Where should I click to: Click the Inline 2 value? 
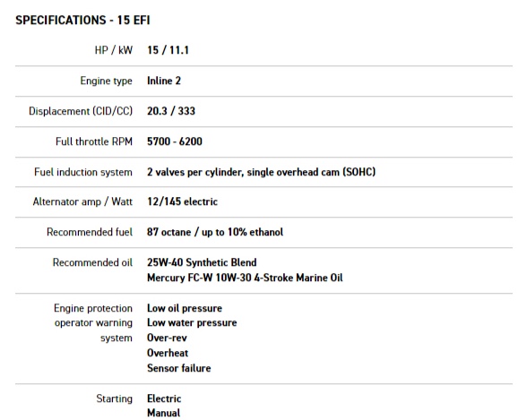coord(164,81)
